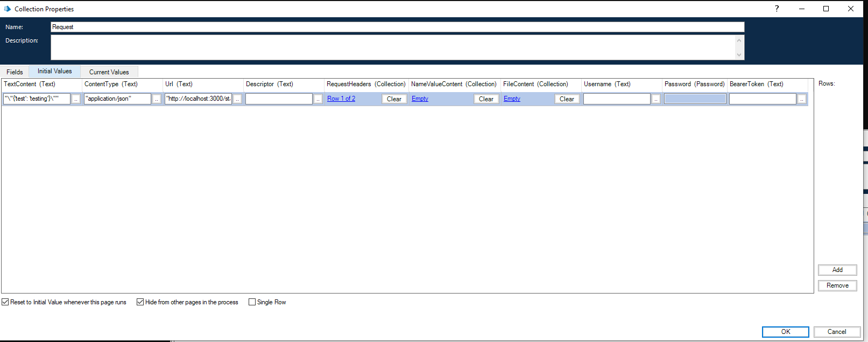Open the expression editor for TextContent
This screenshot has width=868, height=342.
click(76, 99)
